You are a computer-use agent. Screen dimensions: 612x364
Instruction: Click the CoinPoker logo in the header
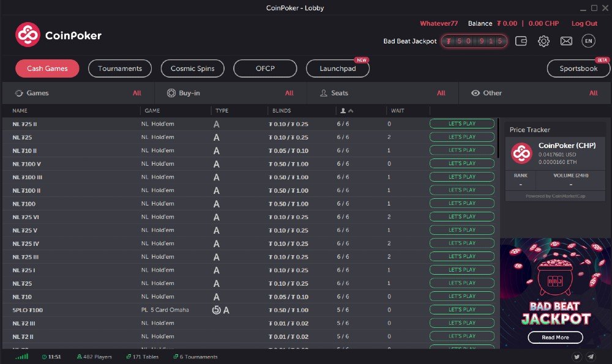pyautogui.click(x=59, y=35)
